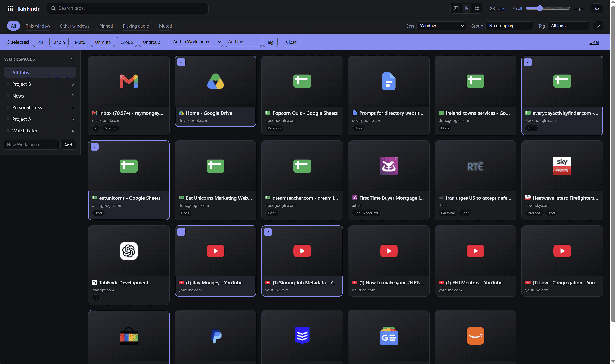Open the All tags filter dropdown
615x364 pixels.
click(x=568, y=26)
